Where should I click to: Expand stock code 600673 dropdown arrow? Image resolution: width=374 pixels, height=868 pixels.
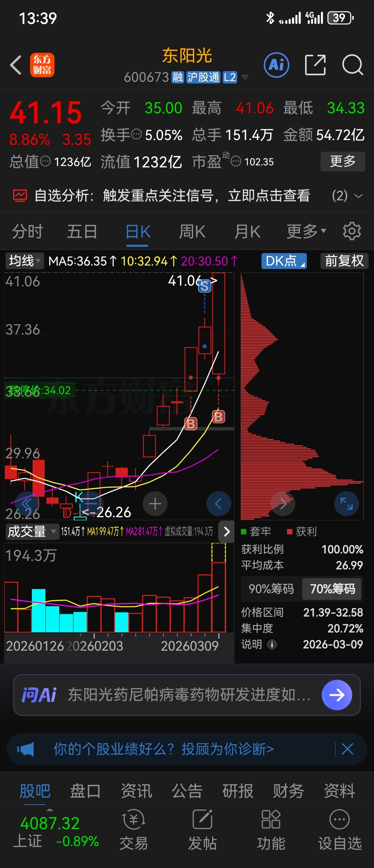click(245, 77)
